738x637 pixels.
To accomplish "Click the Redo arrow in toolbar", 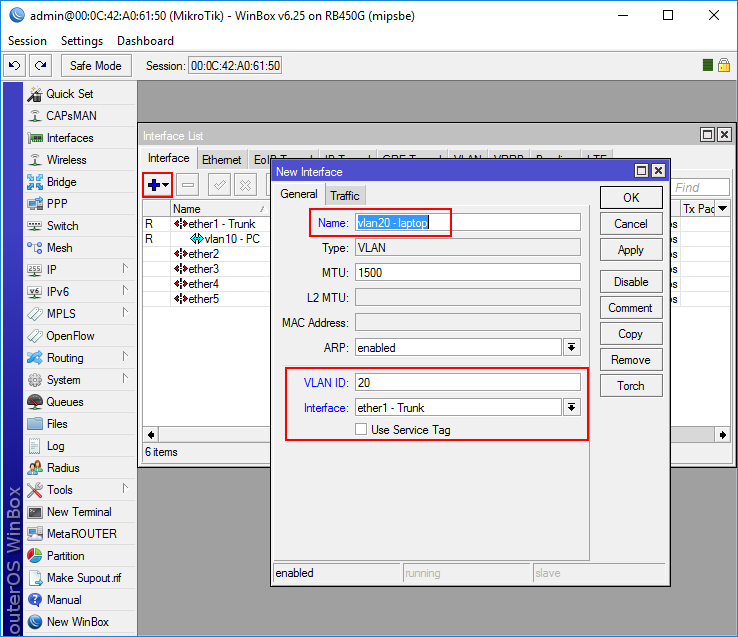I will [x=40, y=65].
